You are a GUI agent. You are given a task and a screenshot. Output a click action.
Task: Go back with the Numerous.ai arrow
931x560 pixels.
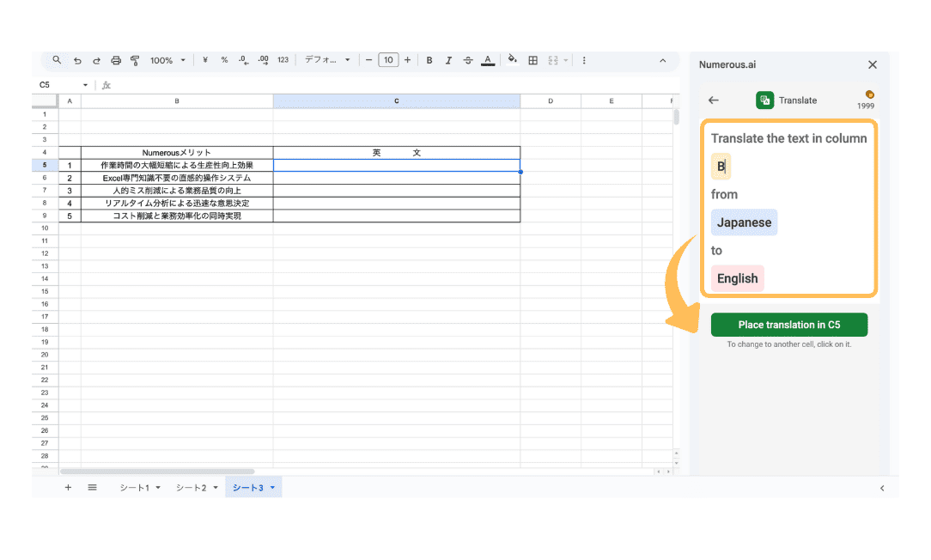[714, 100]
